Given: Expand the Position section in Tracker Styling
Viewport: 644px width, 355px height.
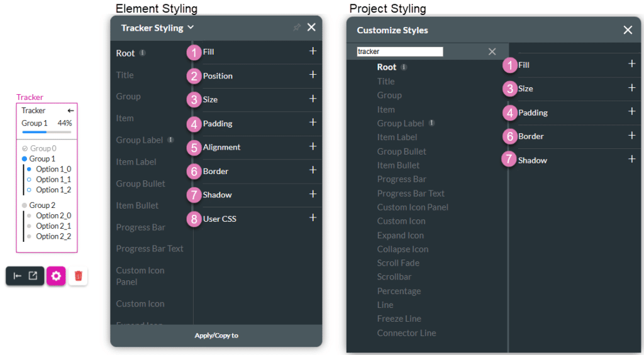Looking at the screenshot, I should pos(313,75).
